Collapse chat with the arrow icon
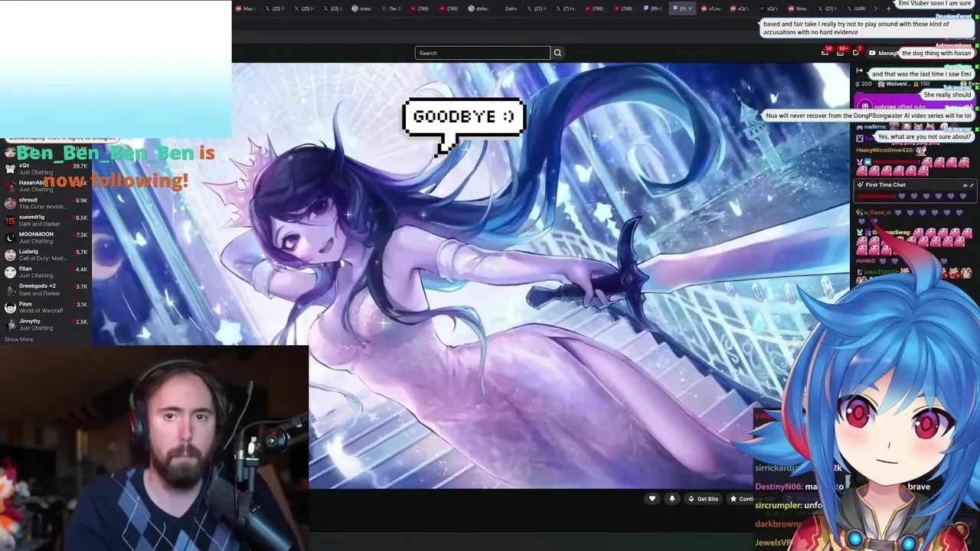Viewport: 980px width, 551px height. click(x=859, y=70)
